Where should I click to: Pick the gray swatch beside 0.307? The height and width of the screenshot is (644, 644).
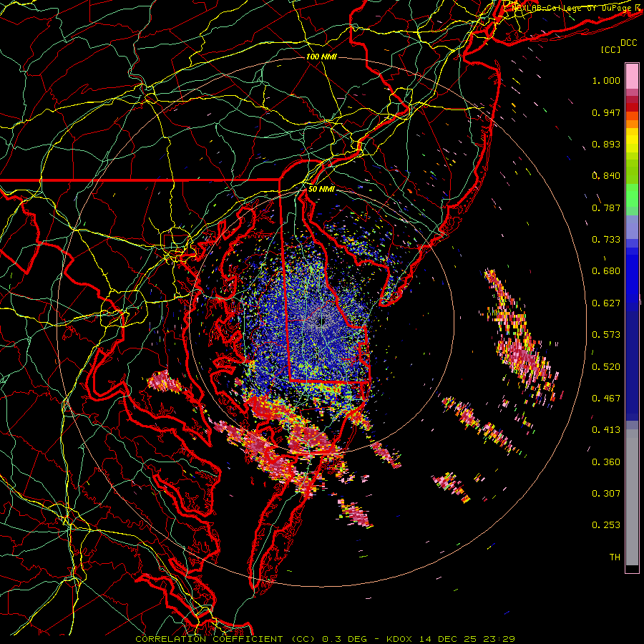click(x=632, y=494)
